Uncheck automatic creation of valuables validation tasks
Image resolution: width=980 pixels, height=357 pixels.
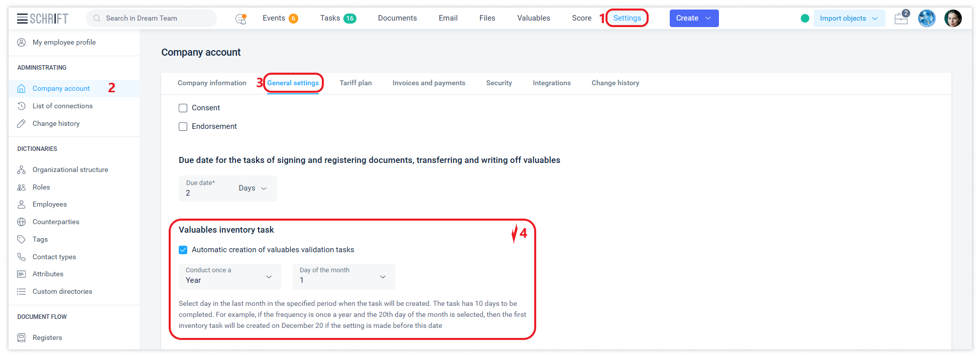click(x=183, y=250)
